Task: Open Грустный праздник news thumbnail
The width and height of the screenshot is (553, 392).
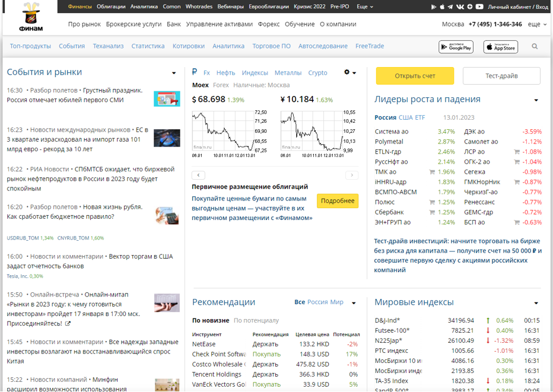Action: pyautogui.click(x=167, y=99)
